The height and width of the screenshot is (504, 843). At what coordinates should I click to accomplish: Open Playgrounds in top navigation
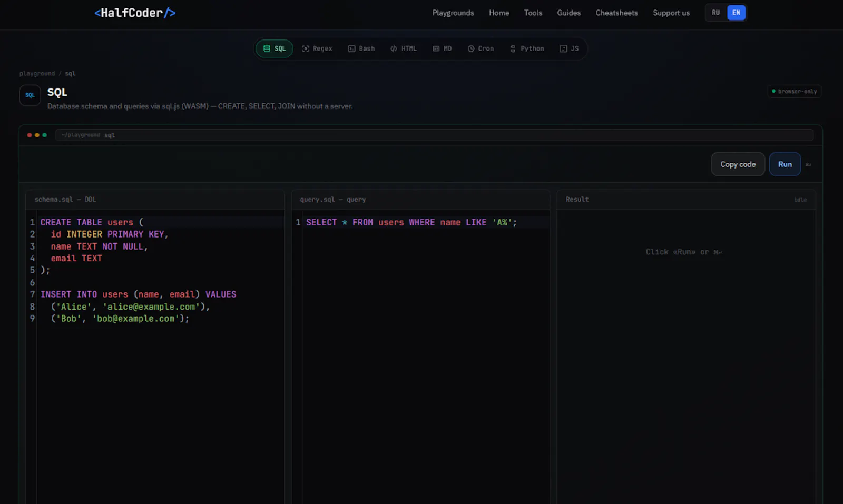(x=453, y=13)
